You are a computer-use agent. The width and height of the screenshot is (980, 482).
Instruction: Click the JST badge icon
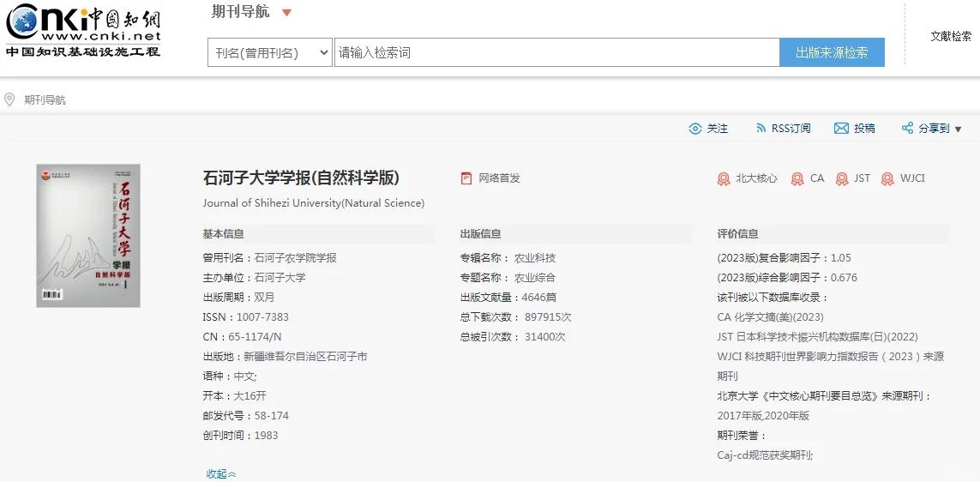pyautogui.click(x=842, y=178)
